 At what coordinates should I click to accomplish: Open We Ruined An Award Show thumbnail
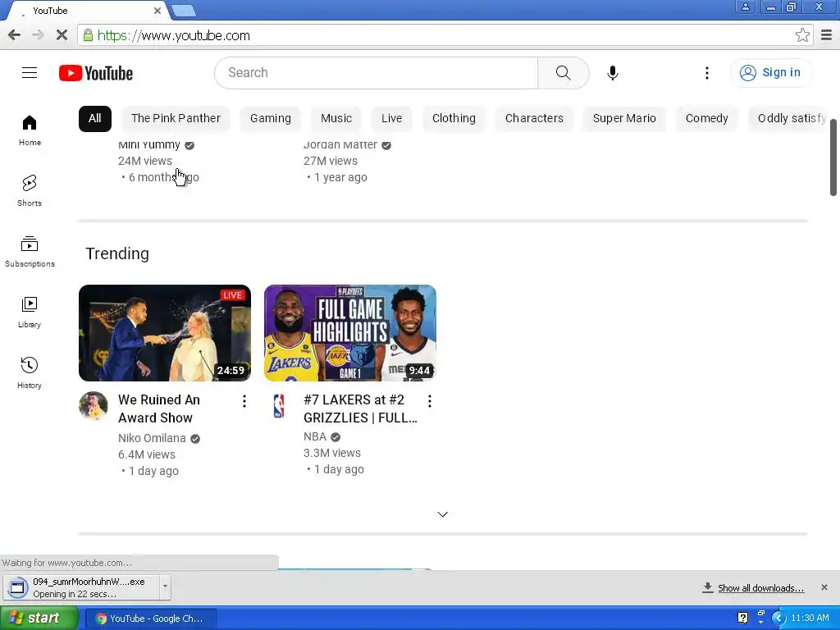point(164,333)
